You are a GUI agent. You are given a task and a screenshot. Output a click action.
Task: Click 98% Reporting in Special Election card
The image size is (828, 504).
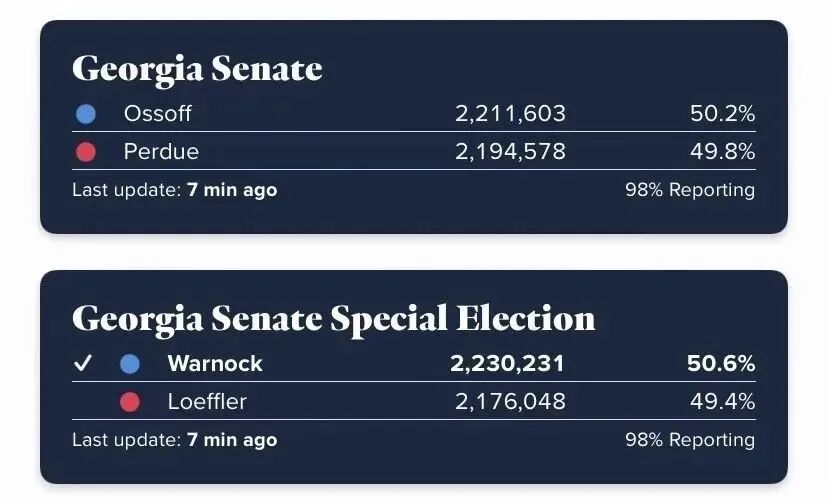coord(690,440)
